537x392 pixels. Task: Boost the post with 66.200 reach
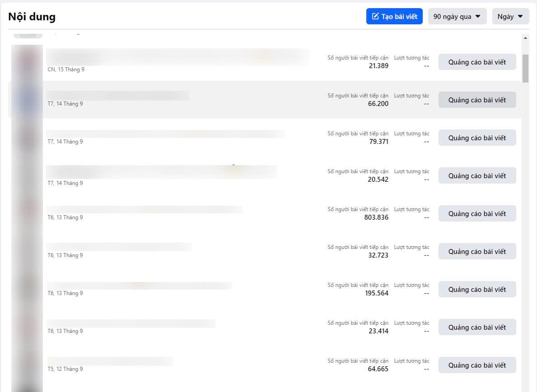coord(477,100)
